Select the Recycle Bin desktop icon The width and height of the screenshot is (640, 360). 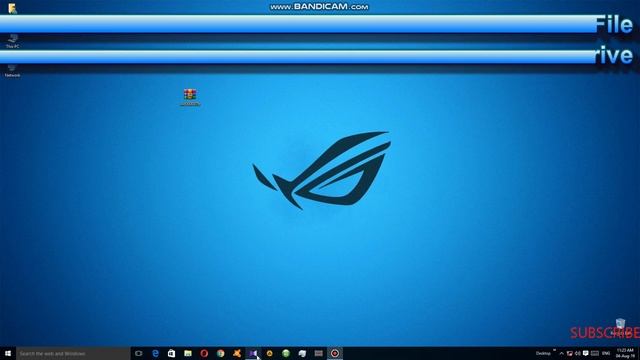620,327
